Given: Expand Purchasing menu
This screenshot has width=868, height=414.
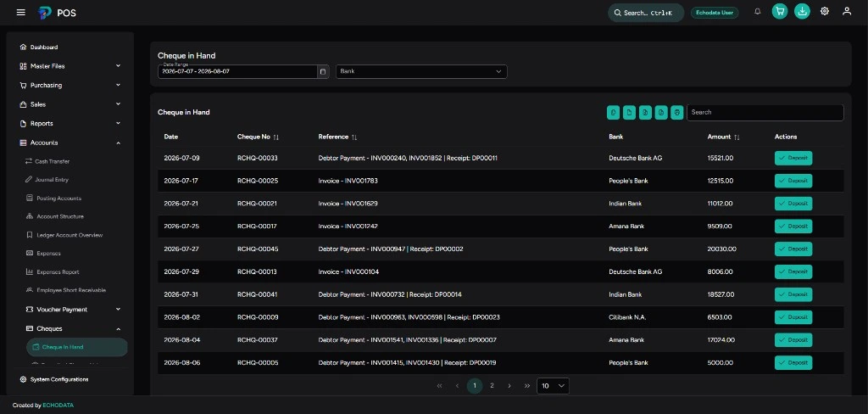Looking at the screenshot, I should (x=70, y=86).
